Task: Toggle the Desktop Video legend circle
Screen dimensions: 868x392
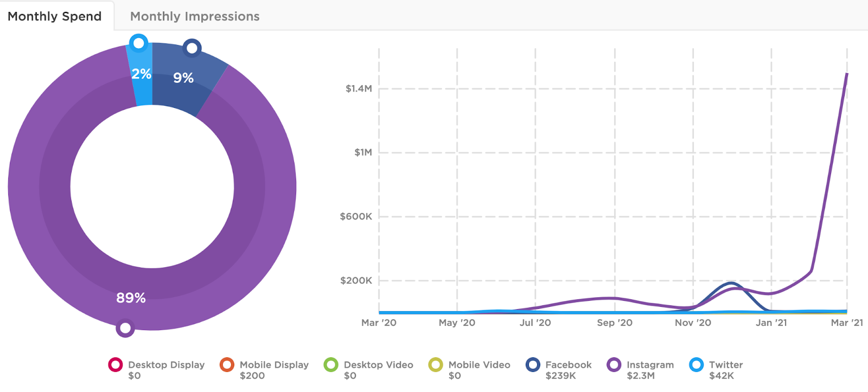Action: pyautogui.click(x=331, y=365)
